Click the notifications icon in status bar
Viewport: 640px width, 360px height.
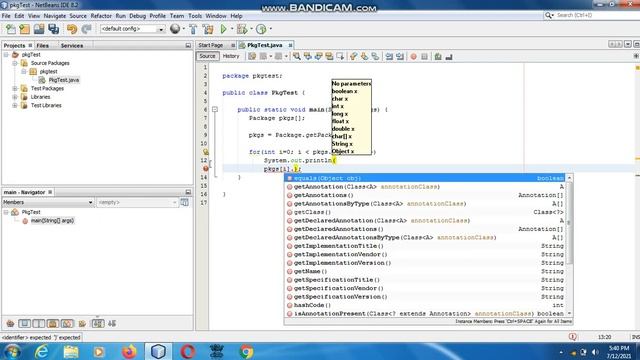click(x=573, y=337)
